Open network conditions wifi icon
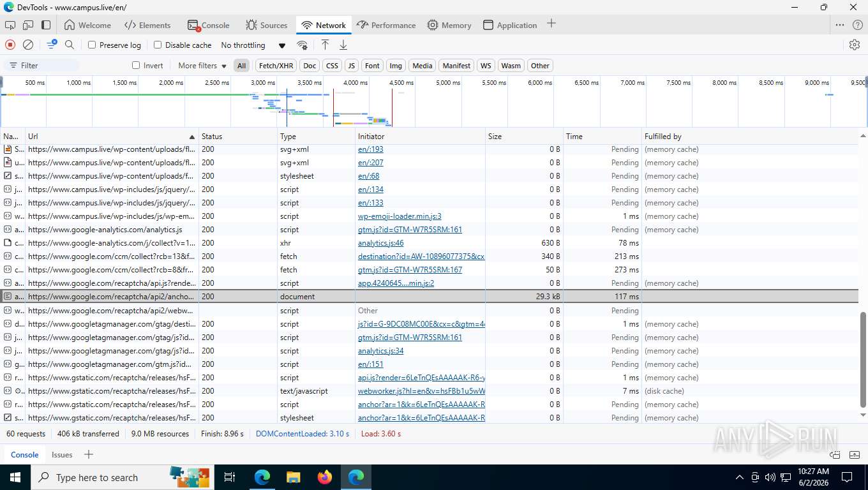 coord(303,45)
